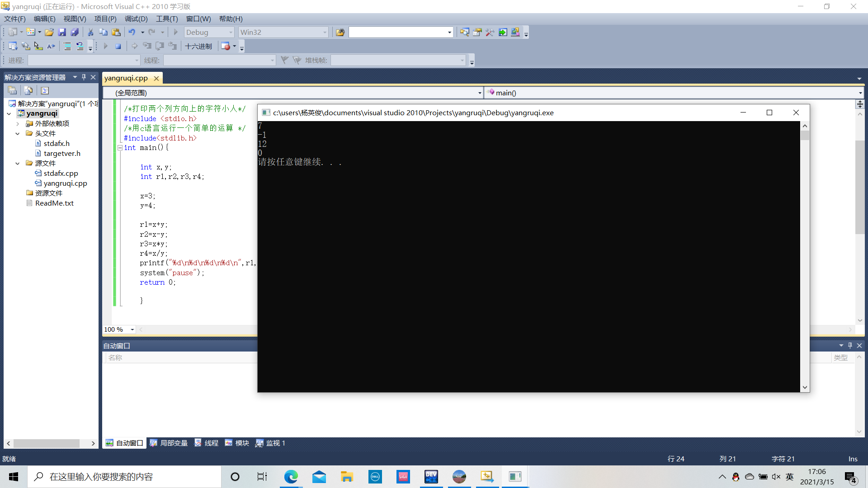Collapse the main() function outline box
This screenshot has width=868, height=488.
(x=120, y=148)
